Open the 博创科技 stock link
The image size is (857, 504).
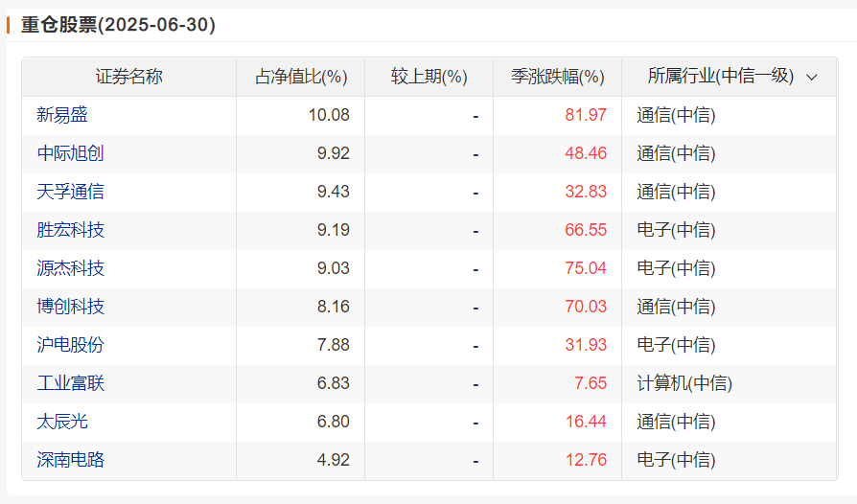[71, 307]
